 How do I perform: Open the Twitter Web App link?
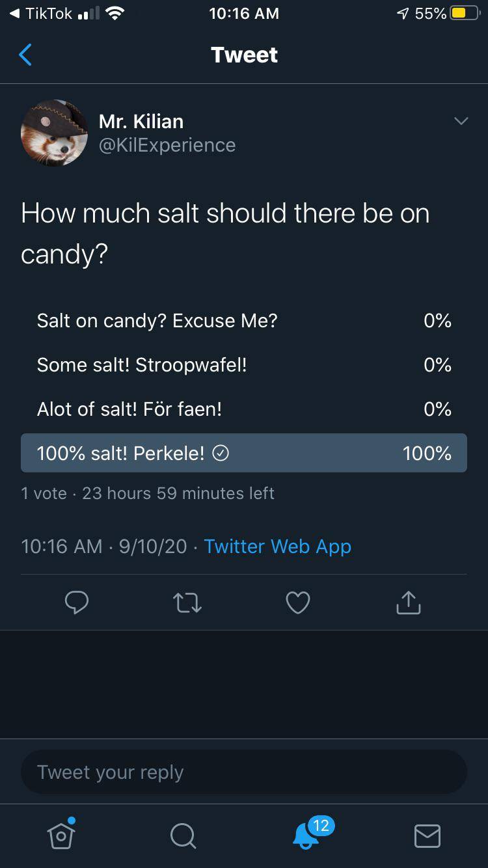pyautogui.click(x=278, y=547)
